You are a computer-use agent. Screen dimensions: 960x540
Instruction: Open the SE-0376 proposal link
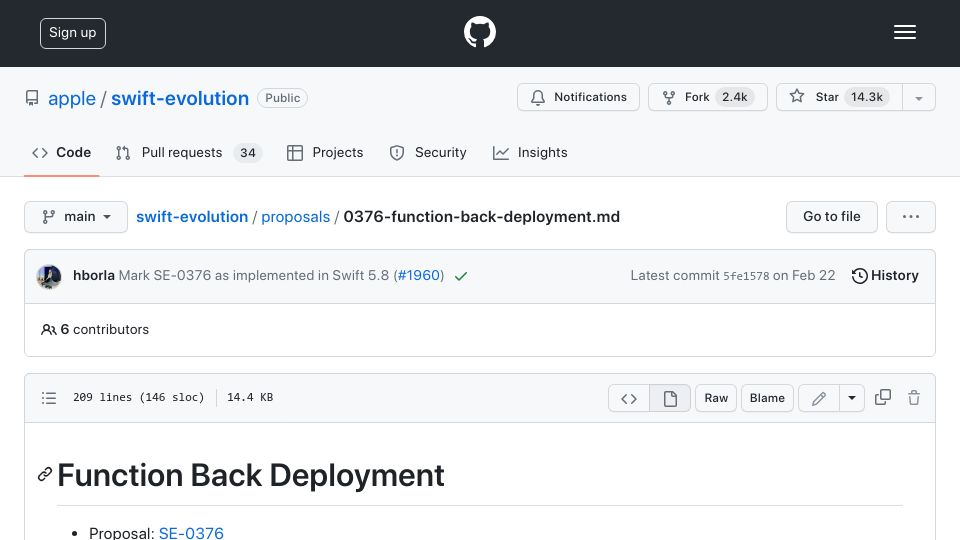tap(191, 533)
